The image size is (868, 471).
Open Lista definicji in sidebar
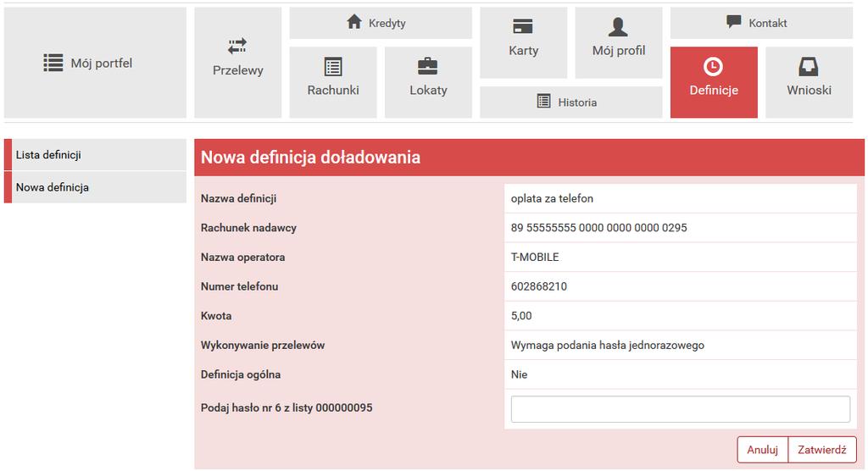tap(95, 154)
